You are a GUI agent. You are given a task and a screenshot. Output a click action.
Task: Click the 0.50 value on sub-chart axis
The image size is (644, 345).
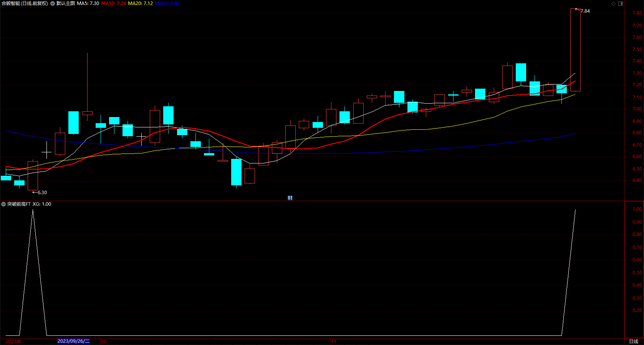637,273
